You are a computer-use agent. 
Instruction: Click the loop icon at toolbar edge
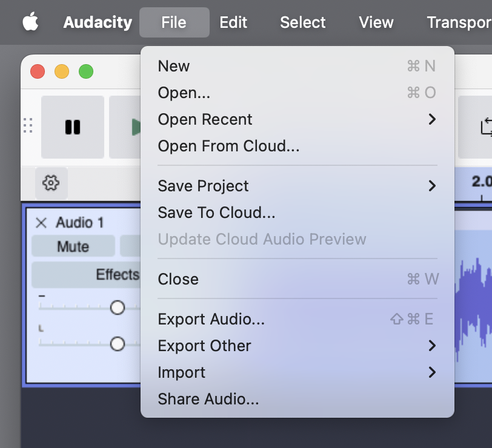click(485, 127)
